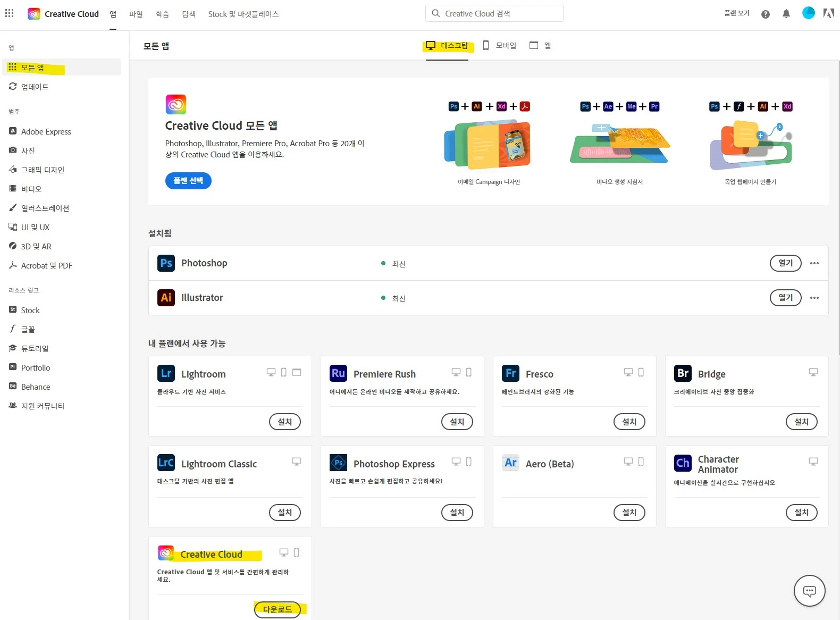Click 플랜 보기 link
Image resolution: width=840 pixels, height=620 pixels.
737,13
